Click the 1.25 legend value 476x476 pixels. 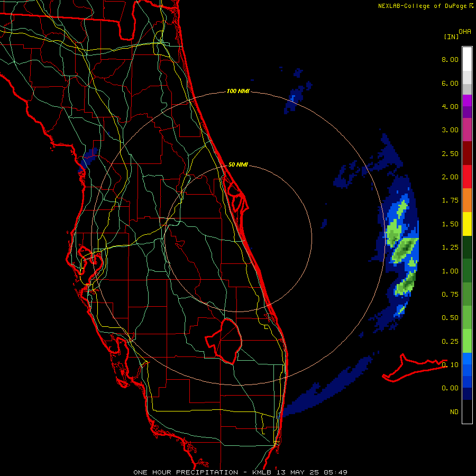click(450, 248)
